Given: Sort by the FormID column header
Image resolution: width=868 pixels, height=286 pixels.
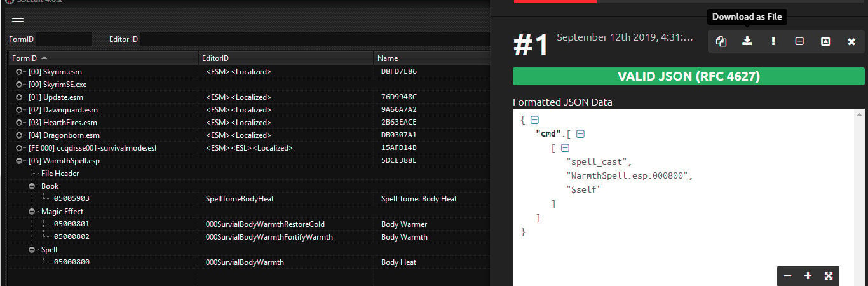Looking at the screenshot, I should click(x=102, y=58).
